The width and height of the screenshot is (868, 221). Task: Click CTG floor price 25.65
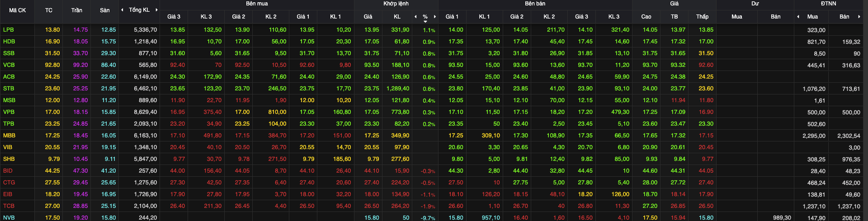(108, 182)
